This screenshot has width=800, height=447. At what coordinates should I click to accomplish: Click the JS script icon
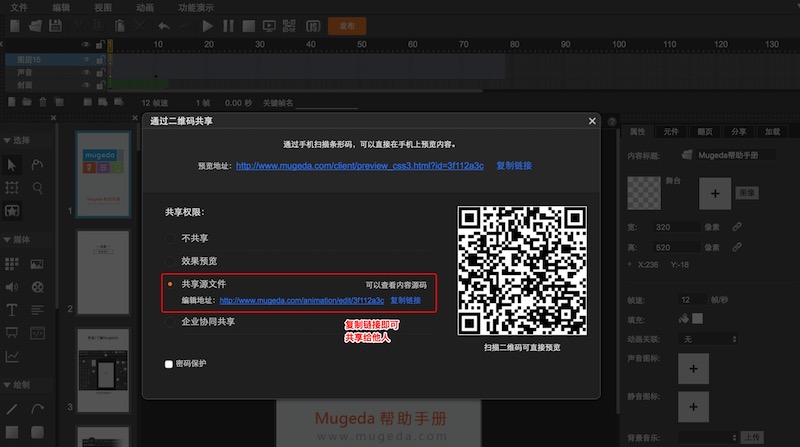coord(313,26)
